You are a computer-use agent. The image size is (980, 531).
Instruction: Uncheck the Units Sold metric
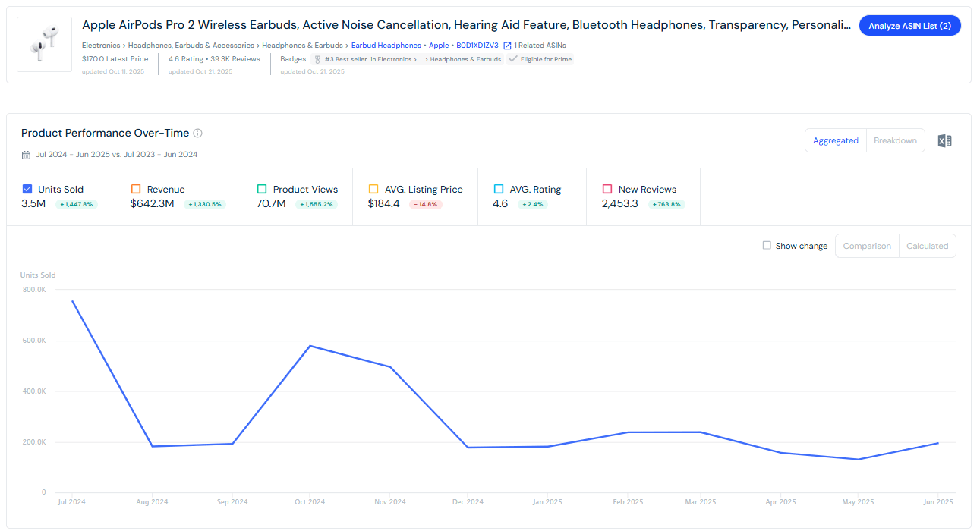pyautogui.click(x=26, y=189)
